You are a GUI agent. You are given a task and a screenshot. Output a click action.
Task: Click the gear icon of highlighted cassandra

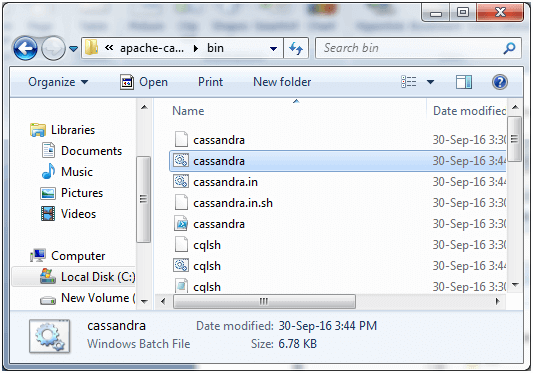click(x=181, y=160)
